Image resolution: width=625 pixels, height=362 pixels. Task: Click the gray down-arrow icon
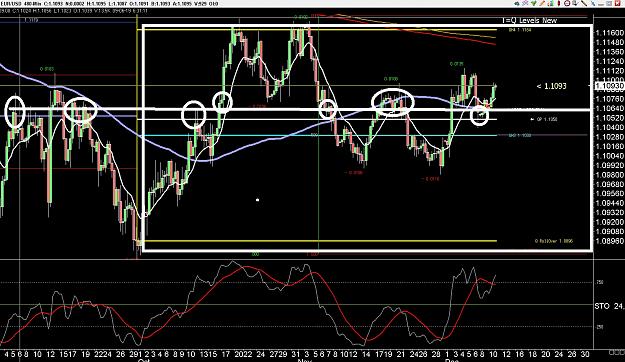tap(576, 3)
